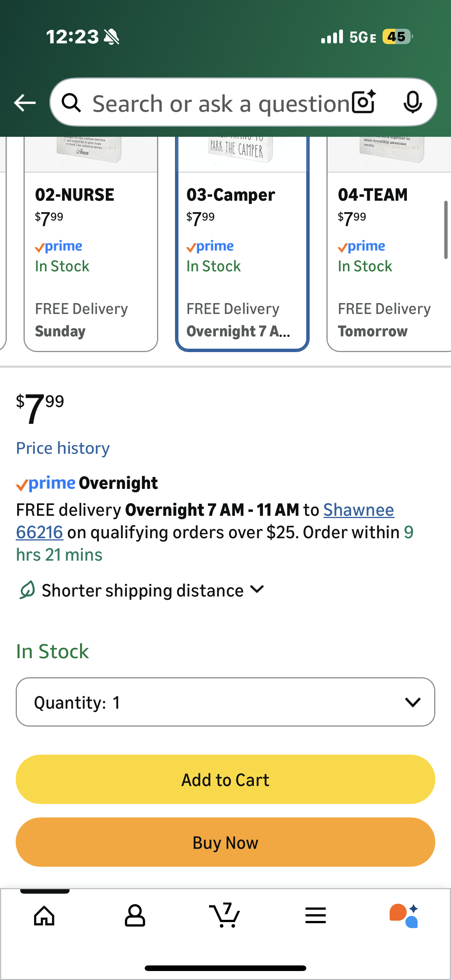
Task: Open the Rufus AI assistant icon
Action: click(404, 915)
